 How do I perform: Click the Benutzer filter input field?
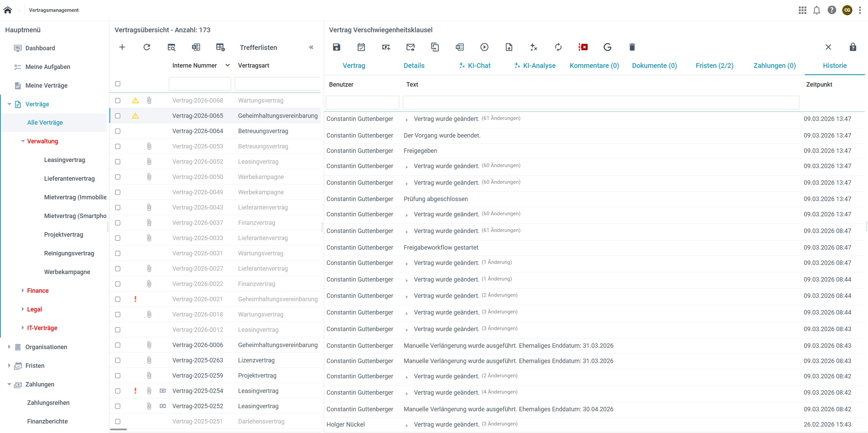coord(362,103)
